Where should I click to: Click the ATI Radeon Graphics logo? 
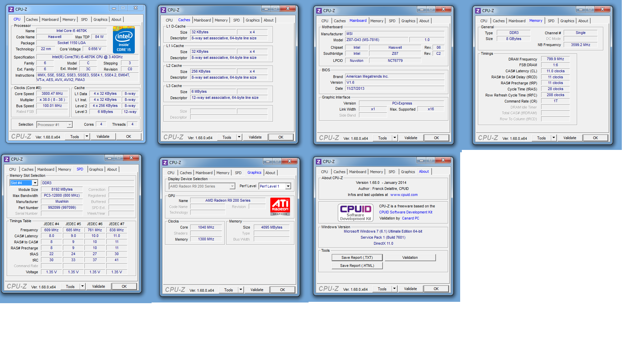click(x=280, y=206)
